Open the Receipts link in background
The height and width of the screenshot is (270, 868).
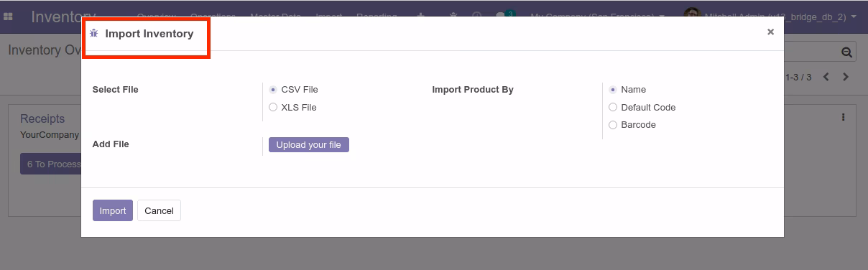point(42,118)
